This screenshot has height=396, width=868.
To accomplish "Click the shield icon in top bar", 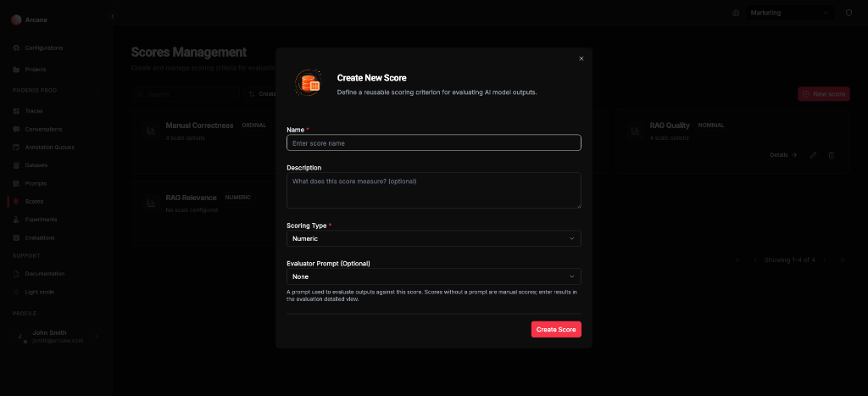I will 849,13.
